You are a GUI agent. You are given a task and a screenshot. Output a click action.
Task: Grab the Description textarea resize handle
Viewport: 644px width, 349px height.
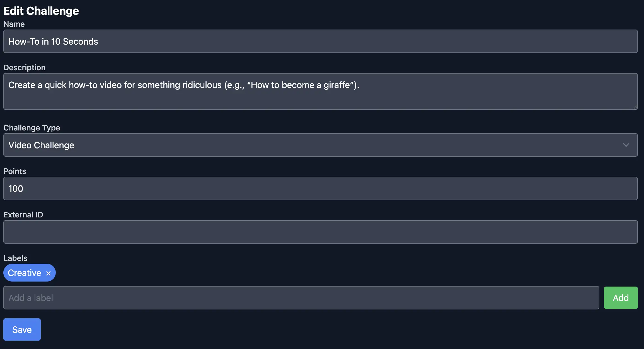[635, 107]
